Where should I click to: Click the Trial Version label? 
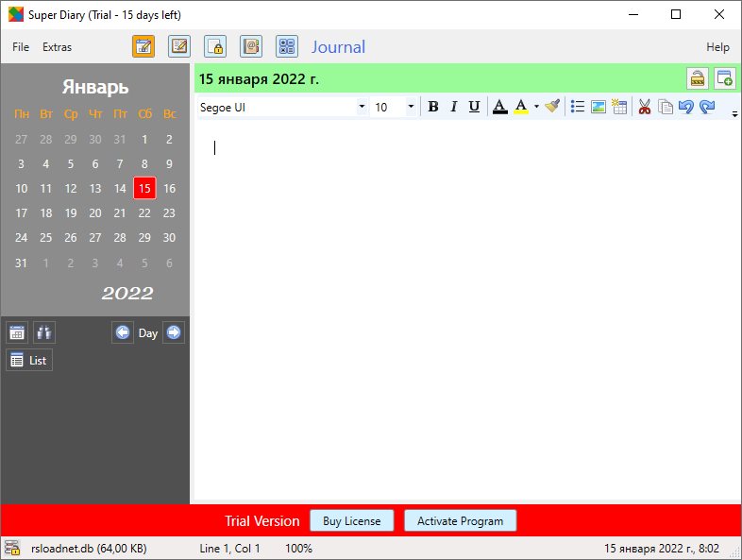click(x=262, y=520)
